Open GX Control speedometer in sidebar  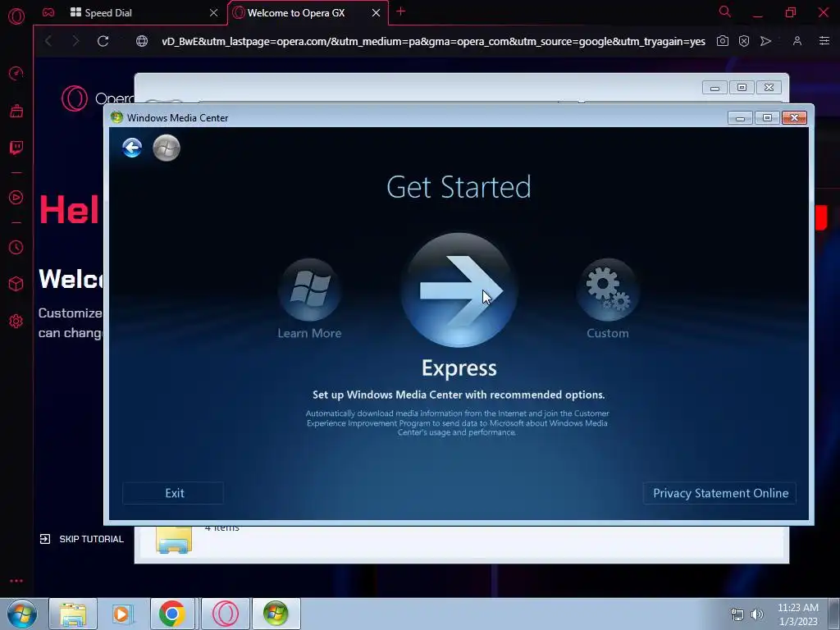[16, 73]
